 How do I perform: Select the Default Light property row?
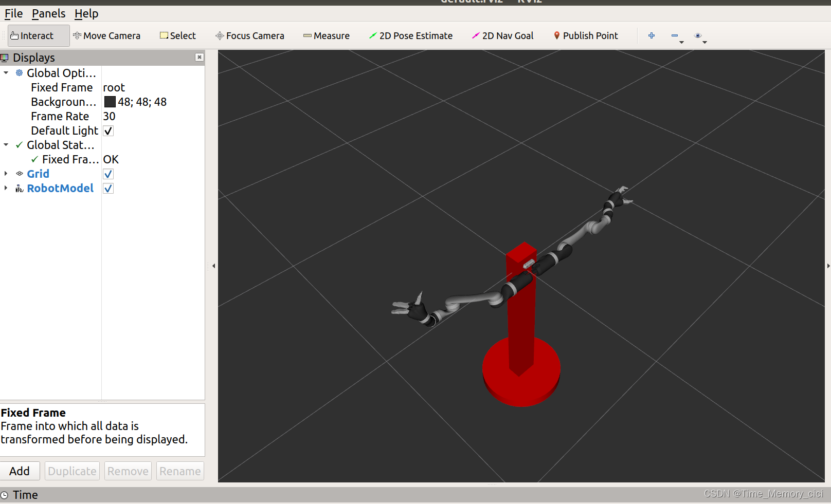point(102,130)
